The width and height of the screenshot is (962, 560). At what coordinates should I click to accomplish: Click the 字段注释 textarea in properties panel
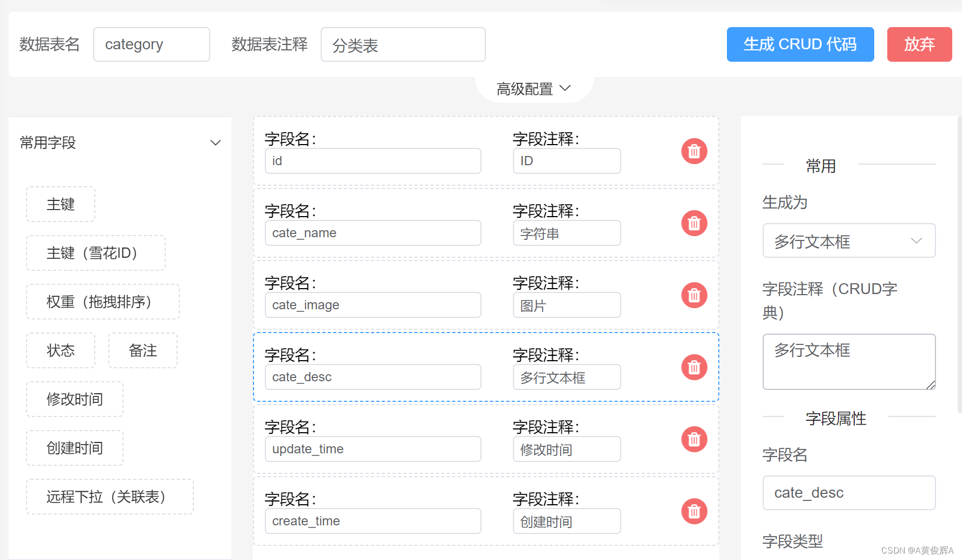pos(849,362)
